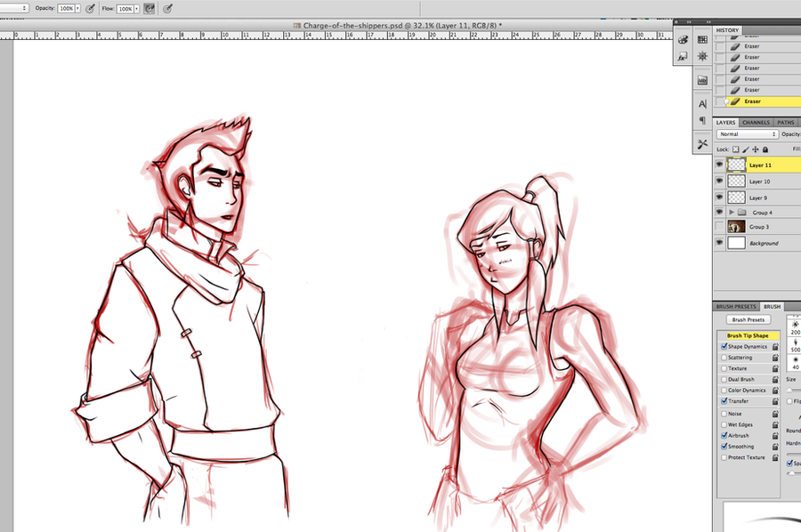Enable the Dual Brush checkbox
This screenshot has width=801, height=532.
click(x=724, y=379)
